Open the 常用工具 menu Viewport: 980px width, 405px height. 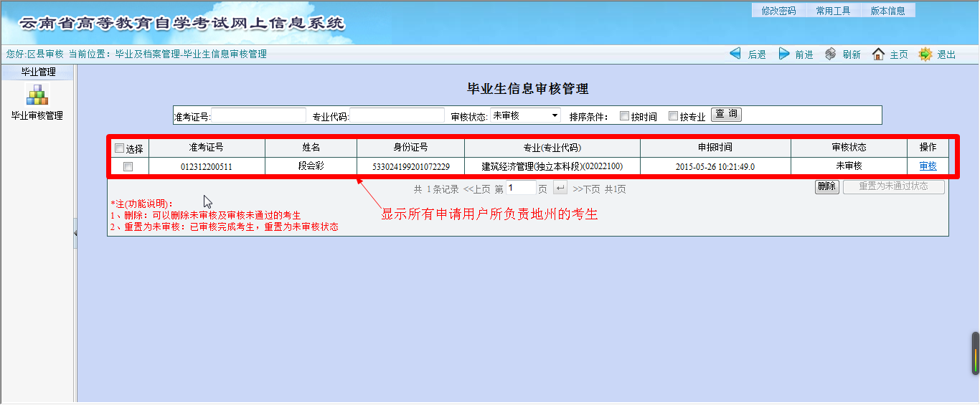[x=833, y=11]
